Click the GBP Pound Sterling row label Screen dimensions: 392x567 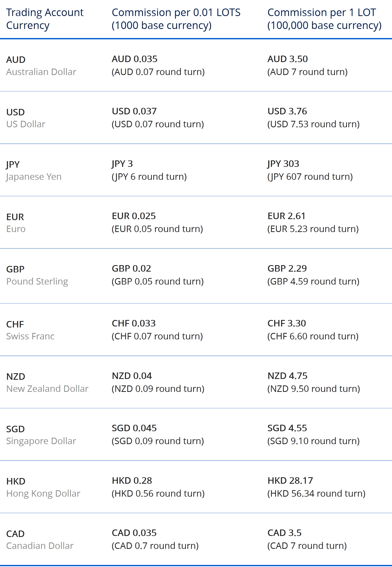coord(37,275)
